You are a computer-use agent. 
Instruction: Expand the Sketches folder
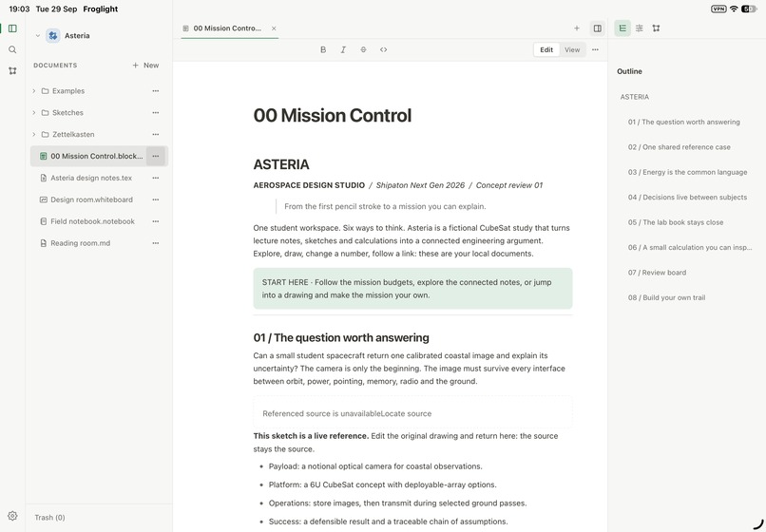(33, 112)
